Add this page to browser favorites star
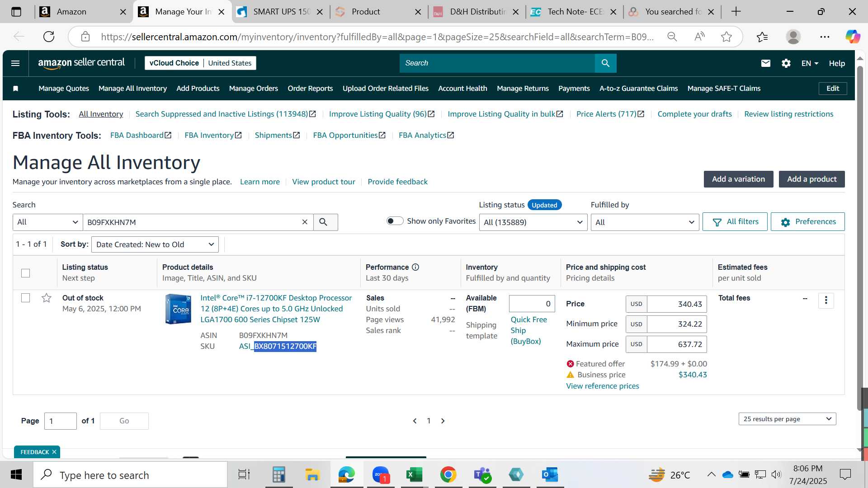868x488 pixels. coord(726,37)
